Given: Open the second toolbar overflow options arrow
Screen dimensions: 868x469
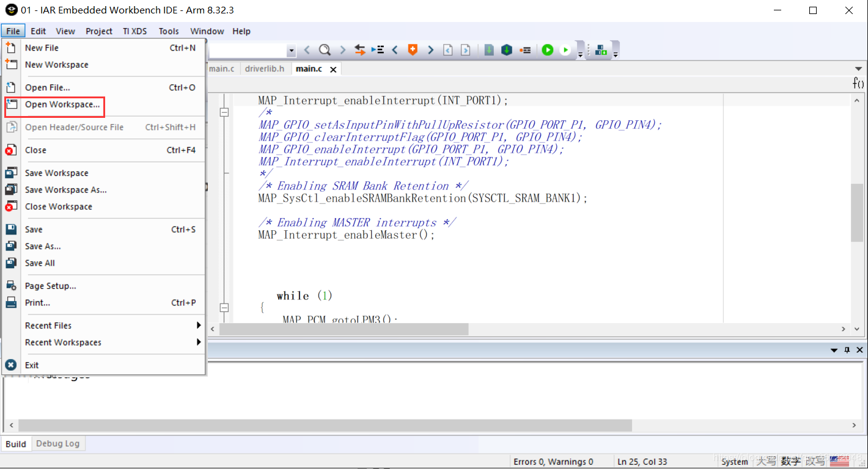Looking at the screenshot, I should point(616,54).
